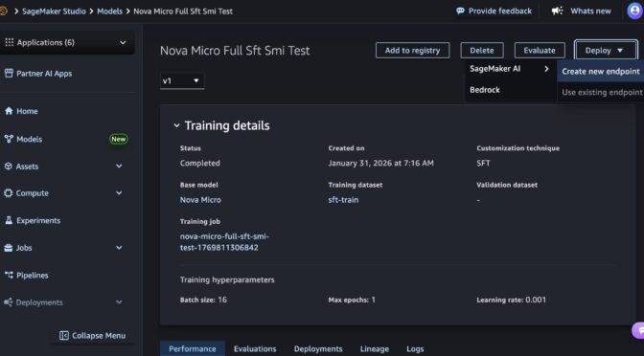Click the January 31, 2026 creation date
Viewport: 644px width, 356px height.
click(380, 163)
